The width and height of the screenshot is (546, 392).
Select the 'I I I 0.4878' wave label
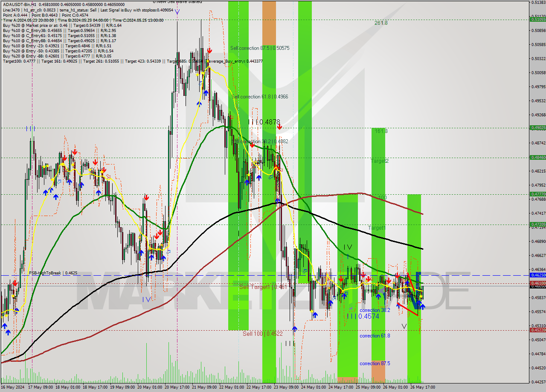click(264, 122)
